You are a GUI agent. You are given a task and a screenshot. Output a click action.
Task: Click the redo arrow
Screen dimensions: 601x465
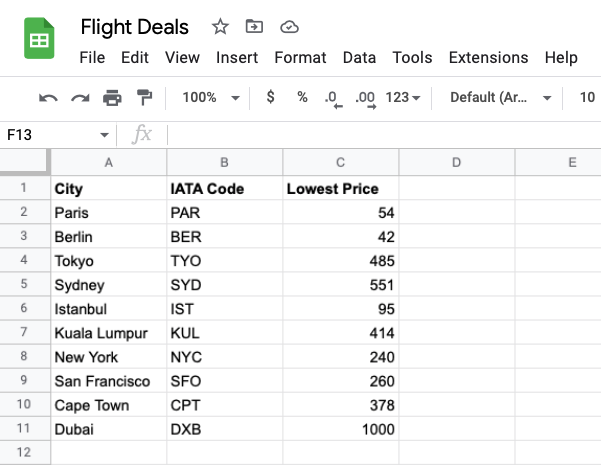point(80,98)
